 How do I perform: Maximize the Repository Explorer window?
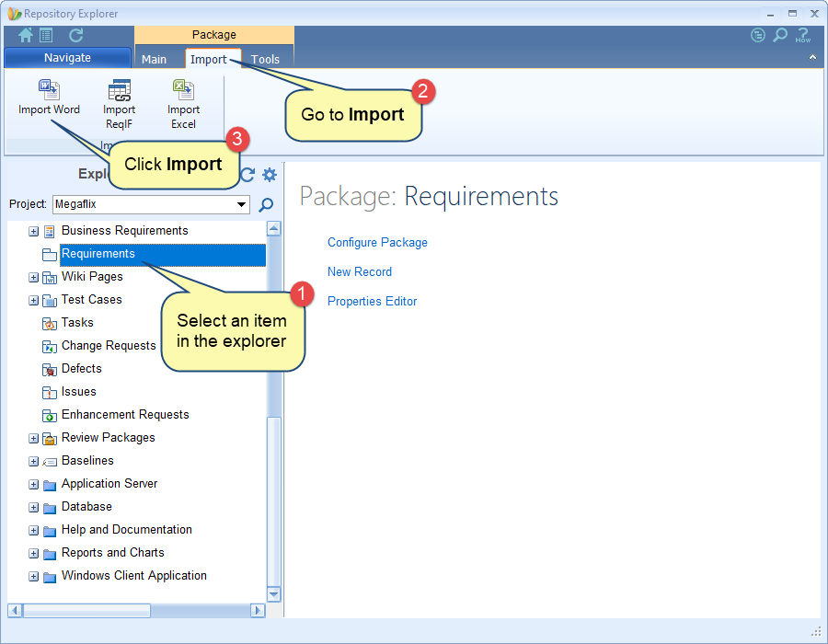click(x=792, y=14)
